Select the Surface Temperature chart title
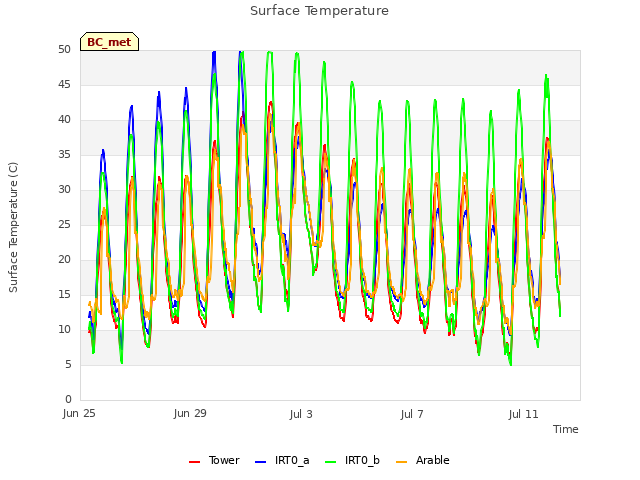640x480 pixels. click(x=319, y=11)
